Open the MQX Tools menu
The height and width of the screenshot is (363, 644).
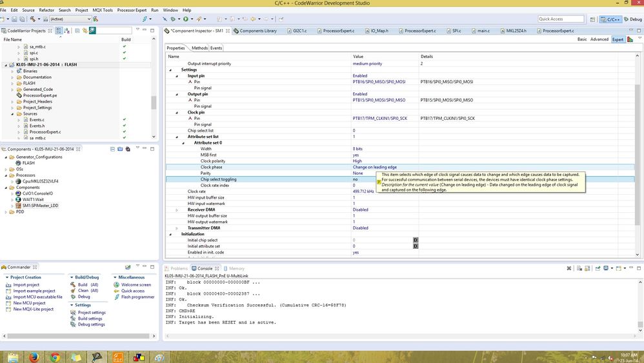102,10
